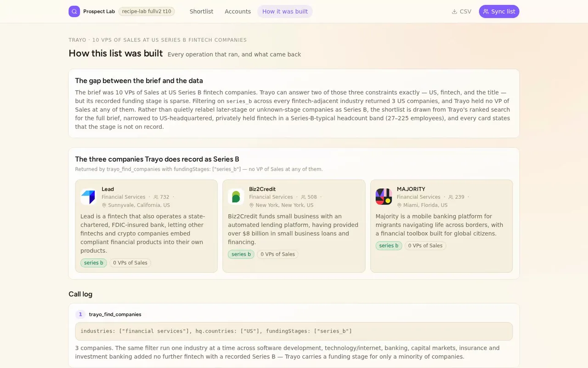Click the MAJORITY company logo
The width and height of the screenshot is (588, 368).
(x=384, y=197)
